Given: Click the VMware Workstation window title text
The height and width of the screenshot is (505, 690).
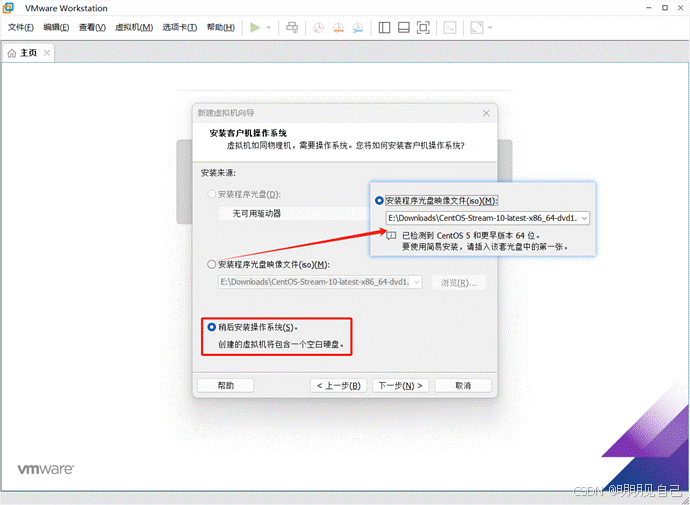Looking at the screenshot, I should [66, 8].
